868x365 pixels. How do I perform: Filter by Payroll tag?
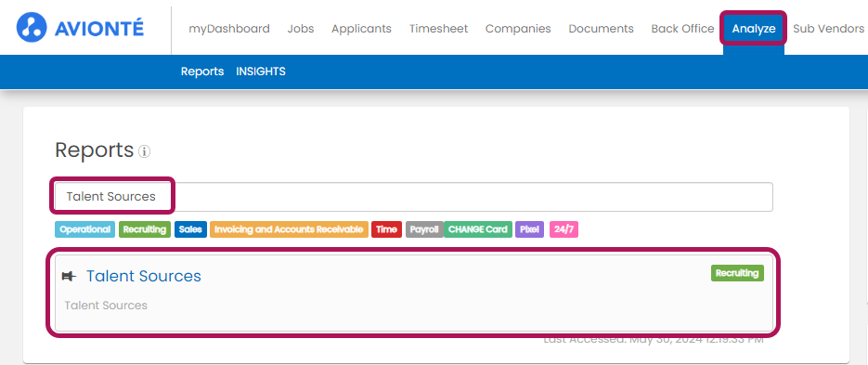[424, 229]
